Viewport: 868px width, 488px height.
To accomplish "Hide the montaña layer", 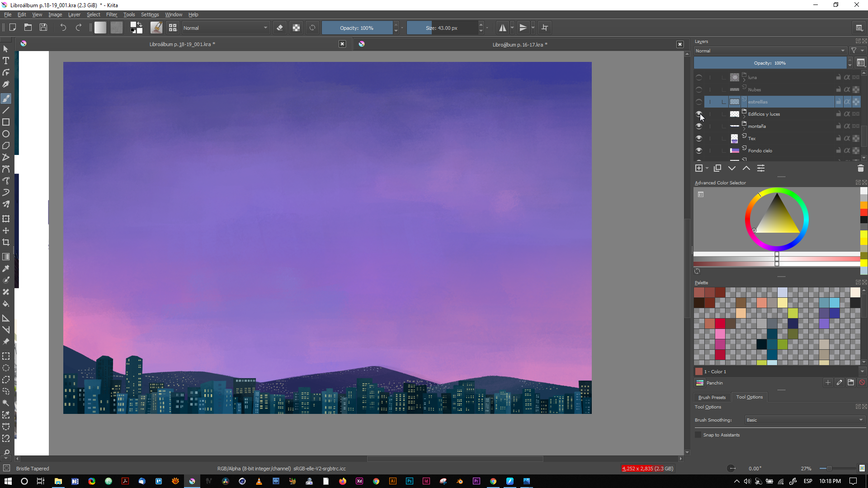I will pyautogui.click(x=699, y=126).
